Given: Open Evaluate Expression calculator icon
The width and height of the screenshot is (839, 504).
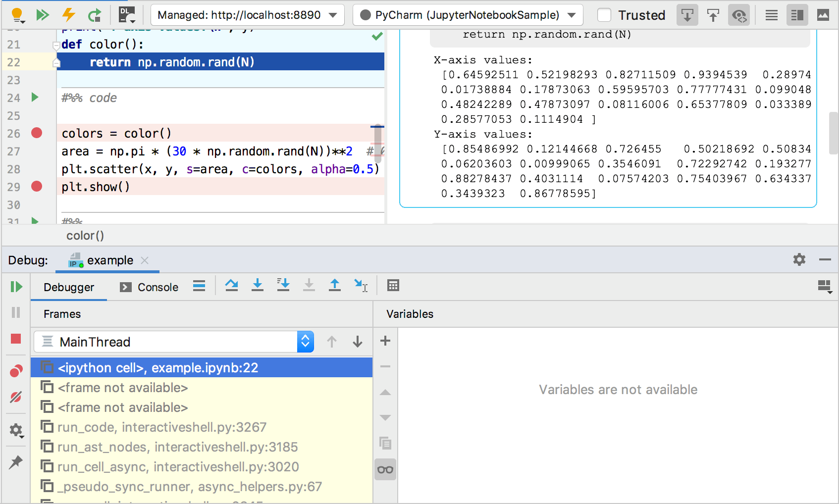Looking at the screenshot, I should (393, 285).
